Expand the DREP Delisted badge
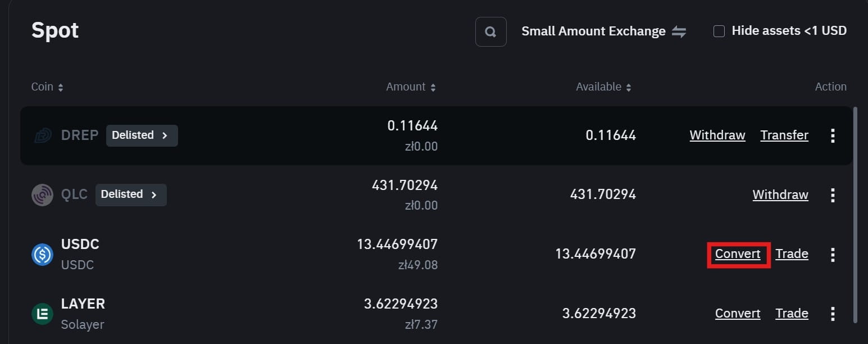868x344 pixels. click(x=142, y=135)
